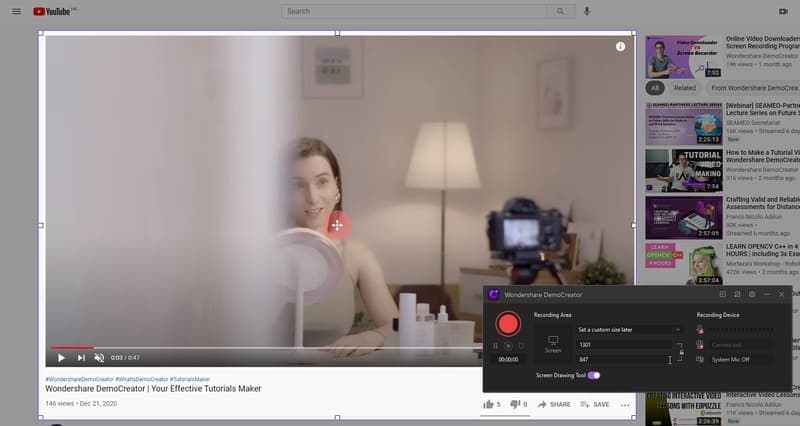This screenshot has height=426, width=800.
Task: Select the Related filter chip
Action: (x=685, y=88)
